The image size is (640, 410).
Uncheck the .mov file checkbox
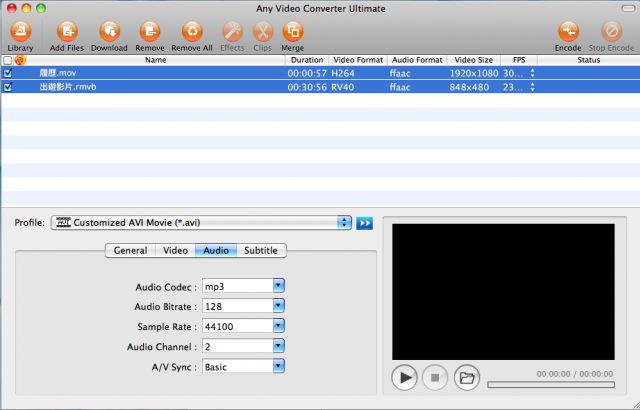[8, 73]
